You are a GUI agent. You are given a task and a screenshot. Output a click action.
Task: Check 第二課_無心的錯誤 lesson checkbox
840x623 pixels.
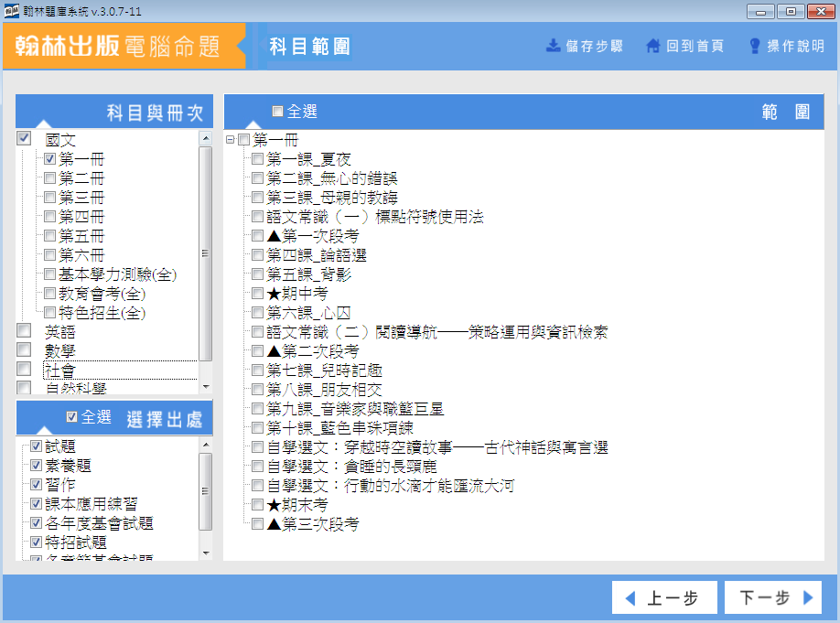(258, 177)
